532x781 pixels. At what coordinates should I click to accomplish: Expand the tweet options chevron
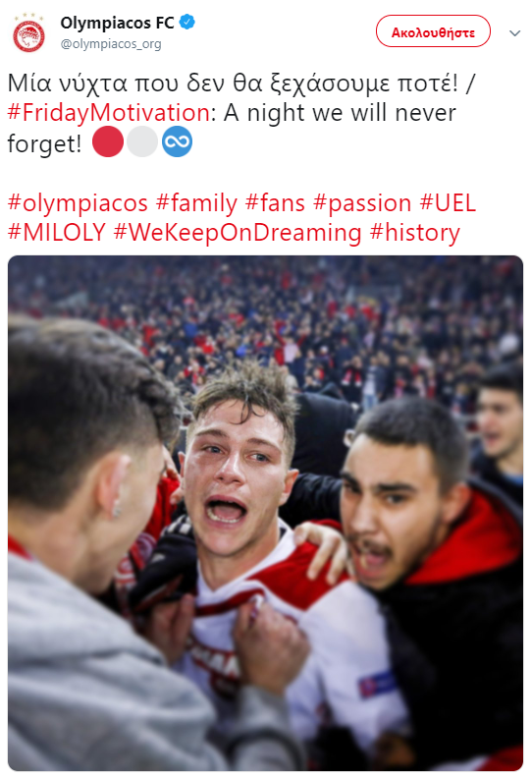pyautogui.click(x=514, y=33)
